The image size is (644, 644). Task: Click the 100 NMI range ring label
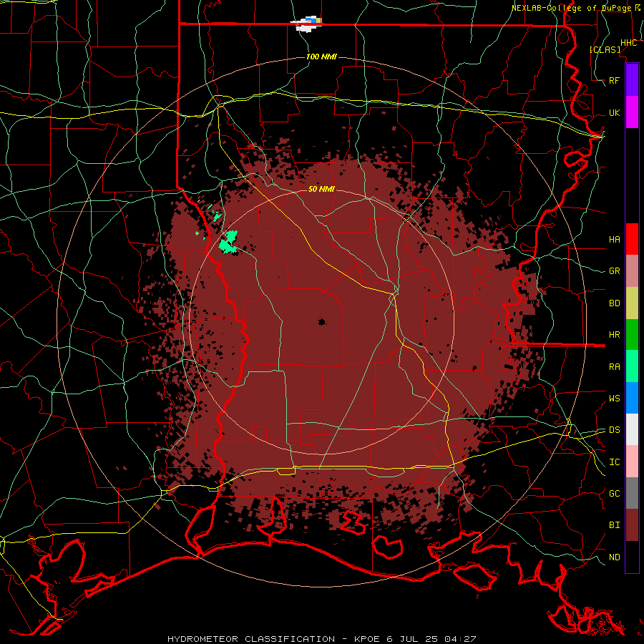click(321, 57)
